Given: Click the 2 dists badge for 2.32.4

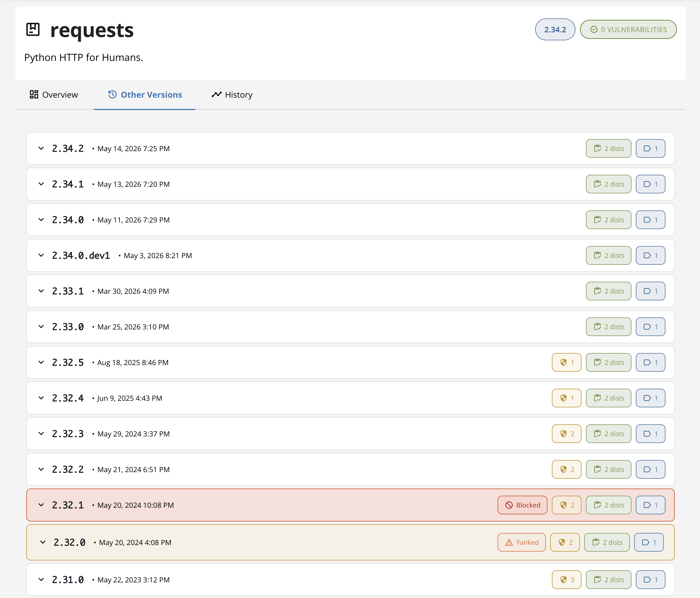Looking at the screenshot, I should 608,398.
